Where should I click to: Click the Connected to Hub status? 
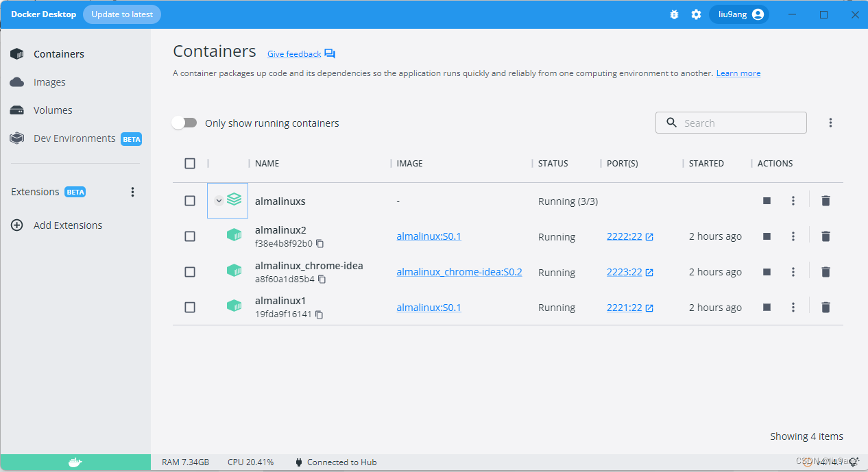click(x=335, y=462)
